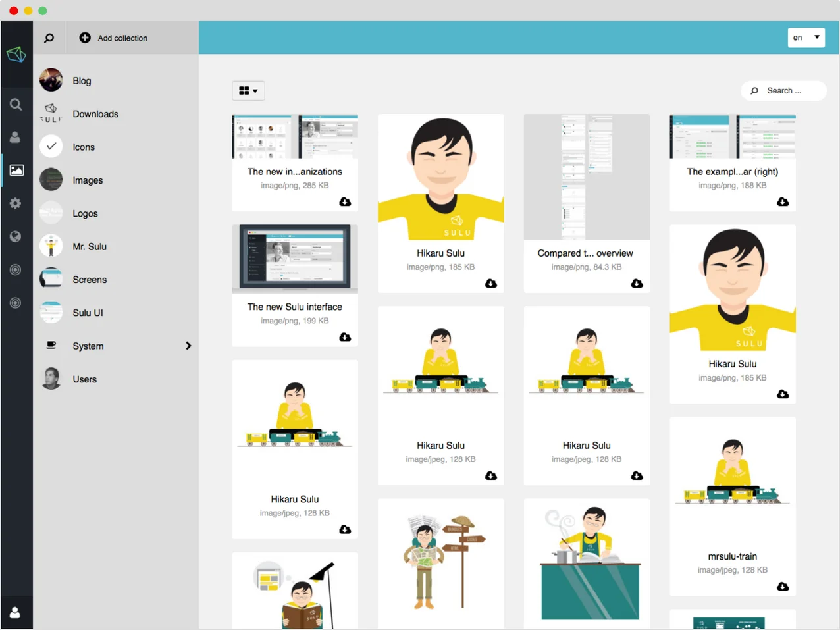840x630 pixels.
Task: Open Contacts via the person sidebar icon
Action: [16, 137]
